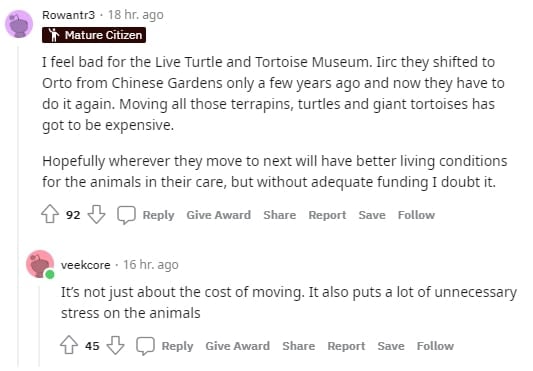
Task: Save Rowantr3's comment
Action: click(x=372, y=215)
